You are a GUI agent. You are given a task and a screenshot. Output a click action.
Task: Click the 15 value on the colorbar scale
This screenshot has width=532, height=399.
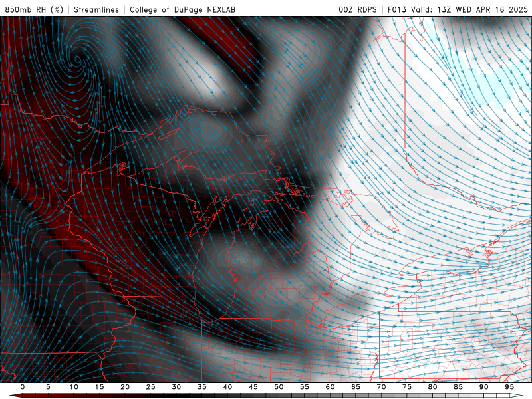[99, 387]
